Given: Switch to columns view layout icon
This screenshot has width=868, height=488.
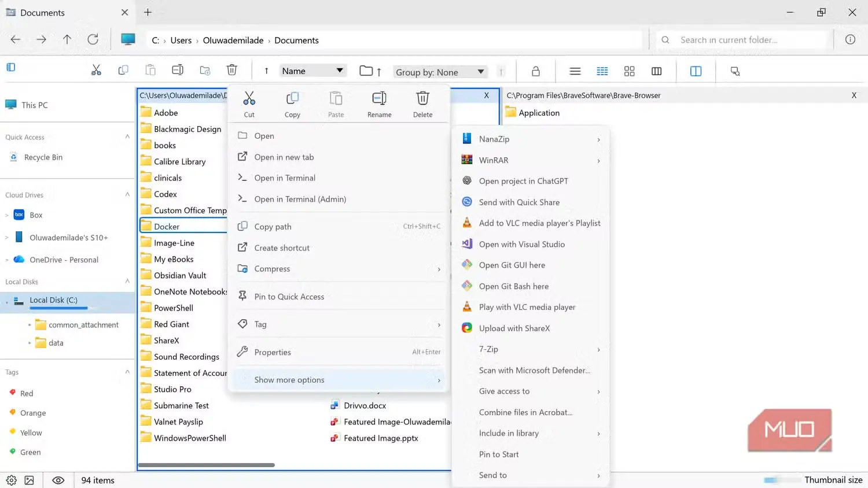Looking at the screenshot, I should (656, 71).
